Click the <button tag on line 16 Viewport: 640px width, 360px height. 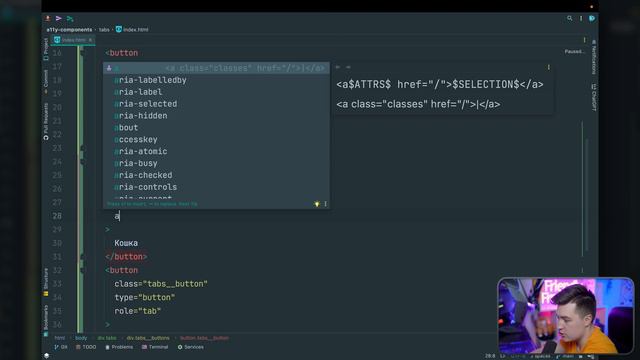(x=122, y=53)
